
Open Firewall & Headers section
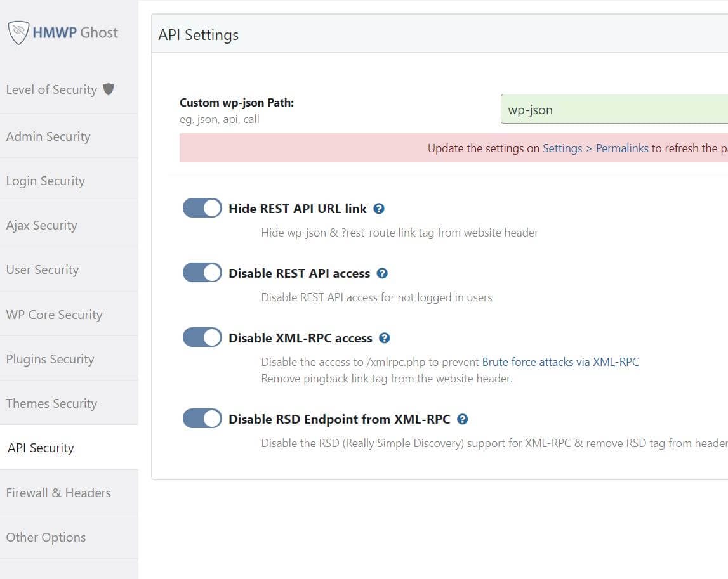pyautogui.click(x=58, y=493)
